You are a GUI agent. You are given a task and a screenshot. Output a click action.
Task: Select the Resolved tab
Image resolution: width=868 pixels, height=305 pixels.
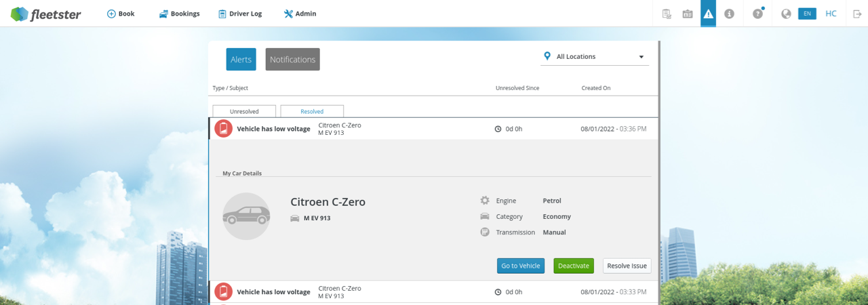pyautogui.click(x=312, y=111)
